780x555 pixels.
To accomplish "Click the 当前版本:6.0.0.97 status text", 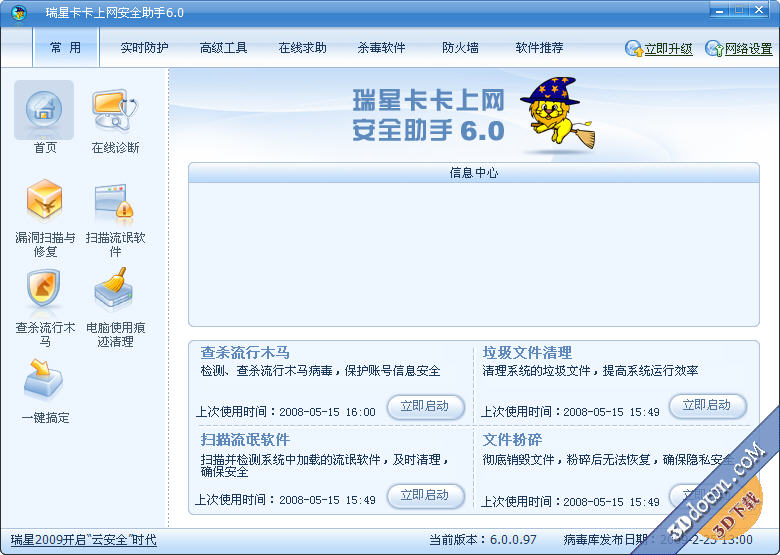I will (x=483, y=540).
